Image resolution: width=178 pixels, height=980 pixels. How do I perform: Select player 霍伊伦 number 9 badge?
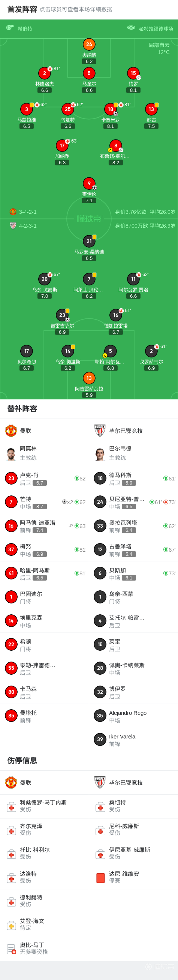coord(89,183)
